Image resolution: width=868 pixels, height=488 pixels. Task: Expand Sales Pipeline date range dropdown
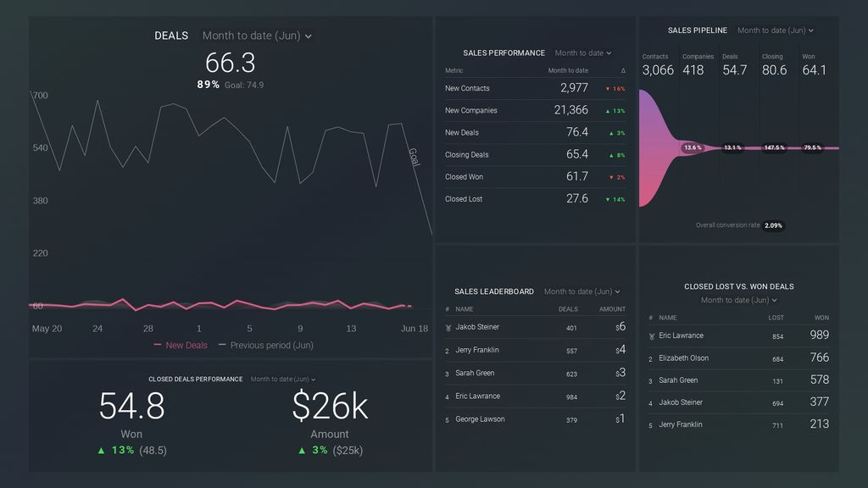coord(775,30)
